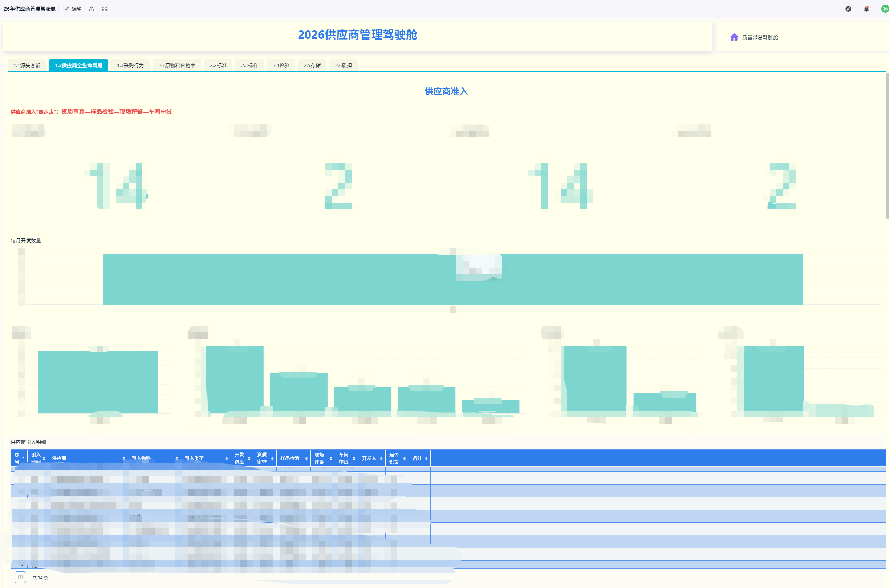Viewport: 889px width, 588px height.
Task: Open the 2.1原物料合格率 tab
Action: [177, 65]
